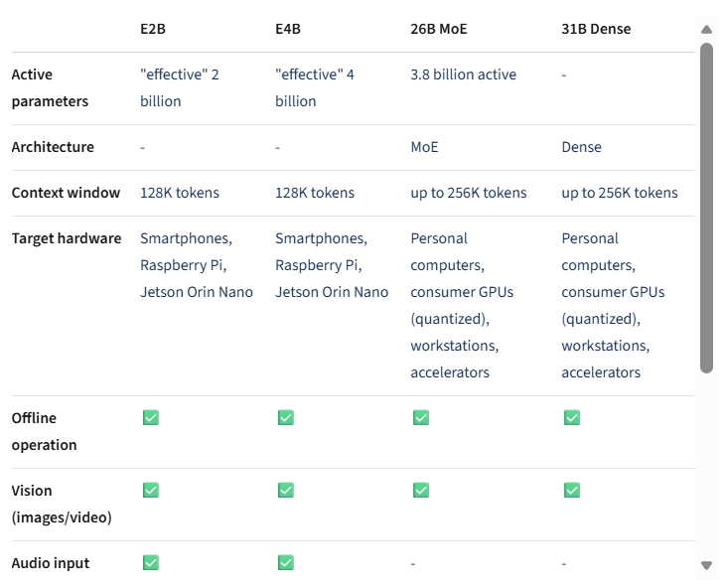
Task: Click the "3.8 billion active" cell
Action: coord(464,74)
